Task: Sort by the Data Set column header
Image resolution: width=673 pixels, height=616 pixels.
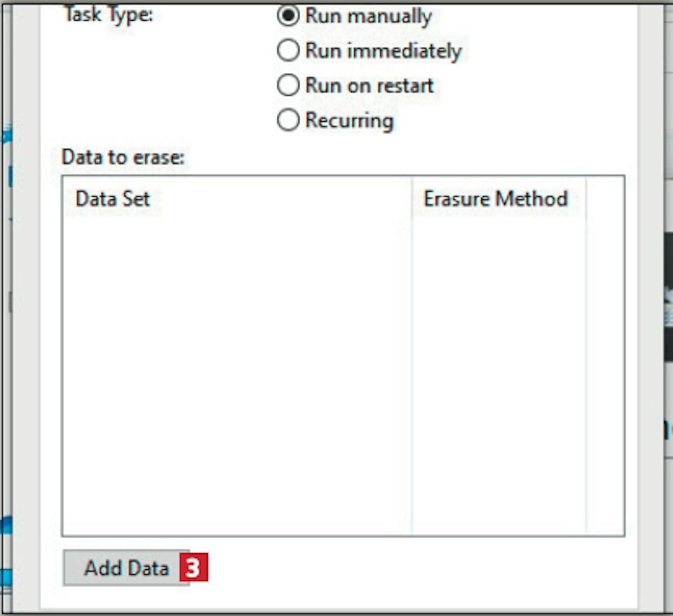Action: (x=237, y=199)
